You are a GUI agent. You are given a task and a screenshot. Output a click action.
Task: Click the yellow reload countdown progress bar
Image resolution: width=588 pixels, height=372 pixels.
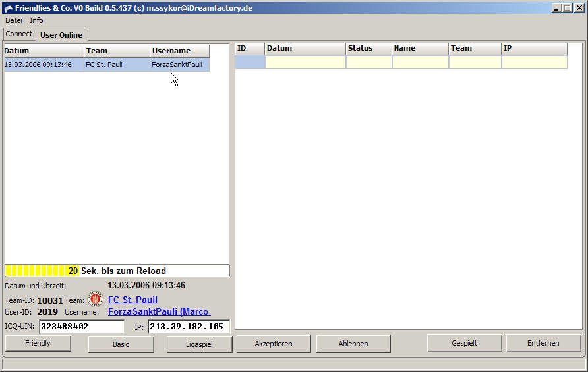(x=42, y=271)
